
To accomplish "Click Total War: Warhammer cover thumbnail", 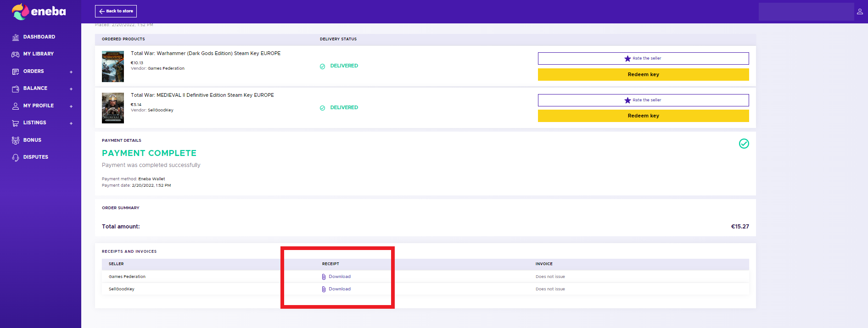I will (113, 67).
